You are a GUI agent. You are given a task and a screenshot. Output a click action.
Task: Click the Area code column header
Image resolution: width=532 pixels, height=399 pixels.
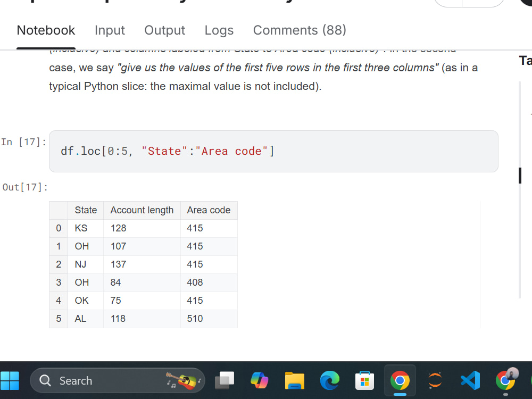(x=209, y=210)
